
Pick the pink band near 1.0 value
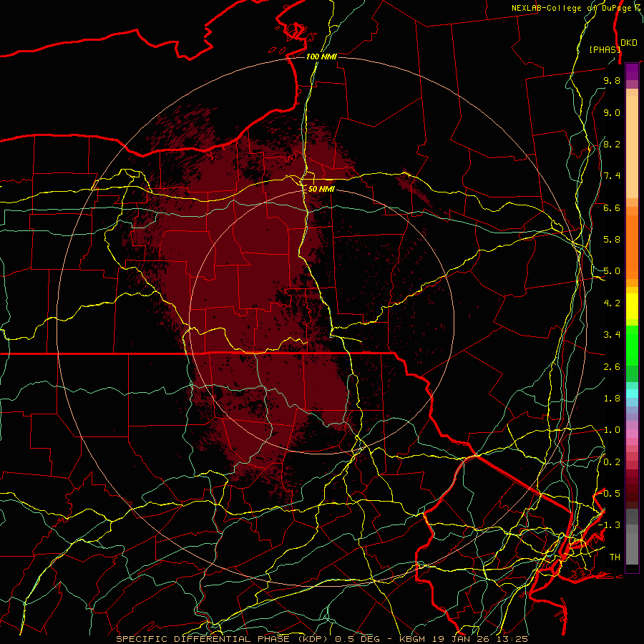[x=632, y=434]
